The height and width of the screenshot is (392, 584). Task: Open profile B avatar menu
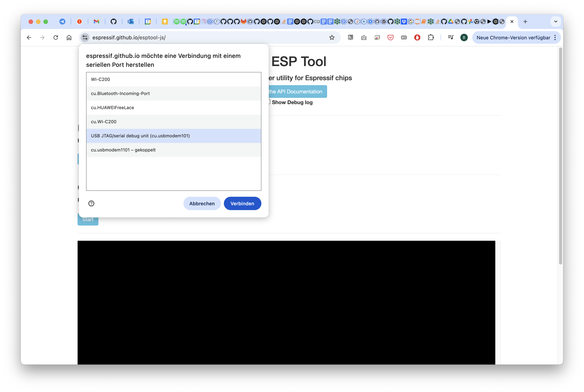point(464,37)
